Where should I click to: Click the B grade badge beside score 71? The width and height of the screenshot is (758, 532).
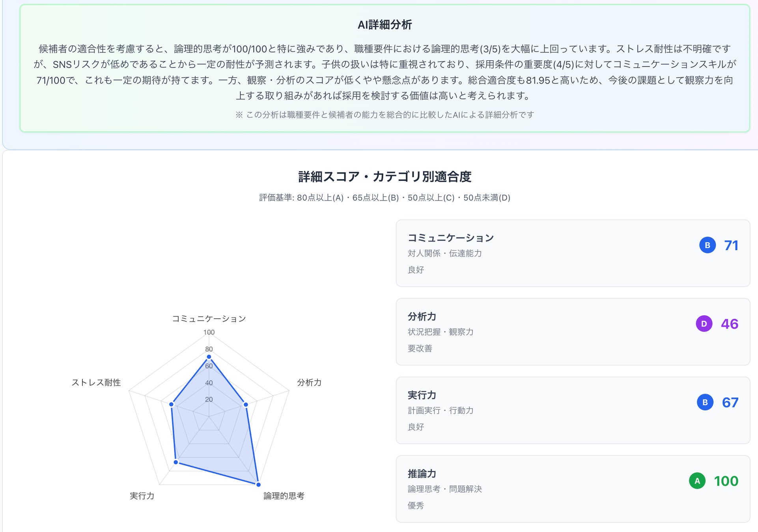click(707, 245)
